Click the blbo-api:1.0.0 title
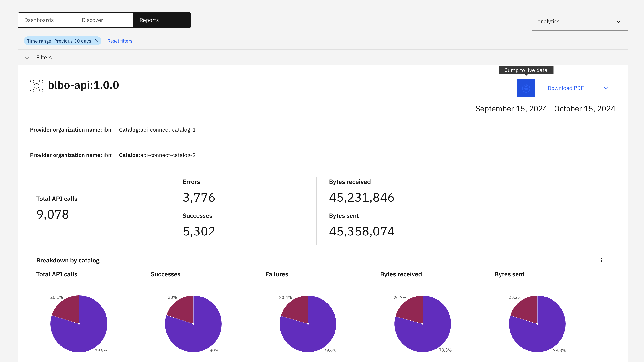Image resolution: width=644 pixels, height=362 pixels. point(84,85)
